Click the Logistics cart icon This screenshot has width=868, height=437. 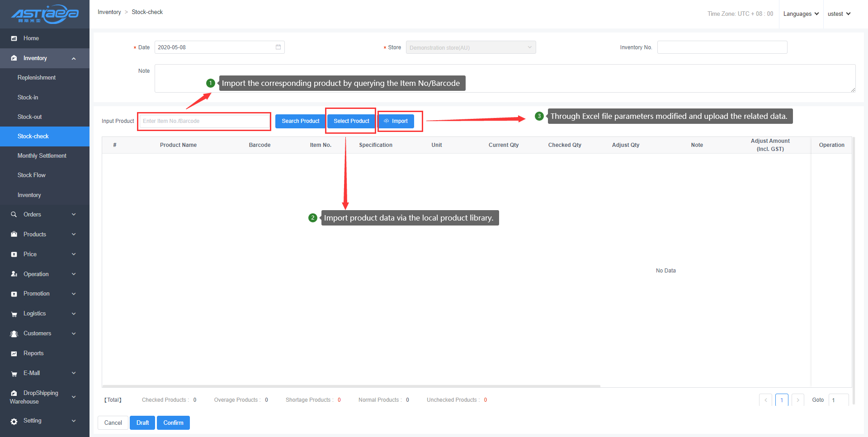(14, 314)
